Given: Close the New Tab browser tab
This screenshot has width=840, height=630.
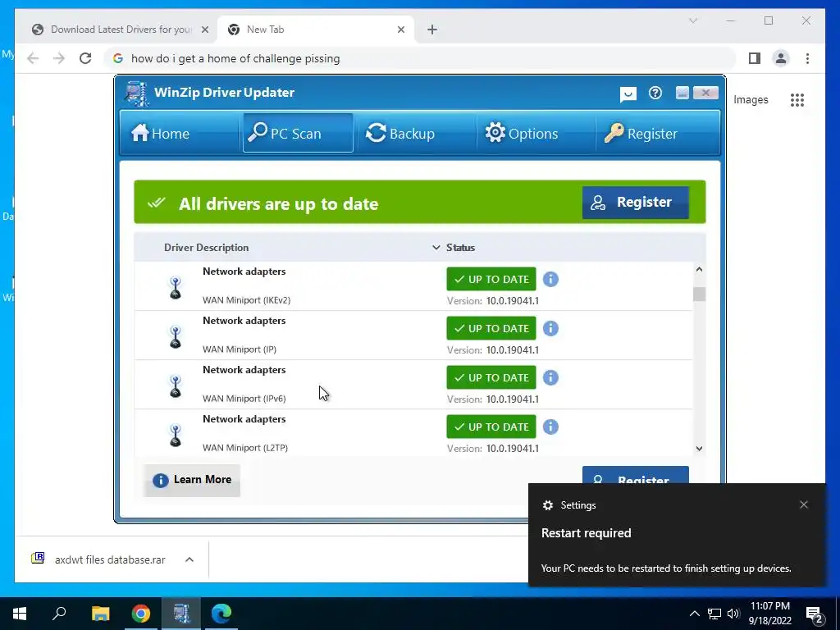Looking at the screenshot, I should pos(400,30).
